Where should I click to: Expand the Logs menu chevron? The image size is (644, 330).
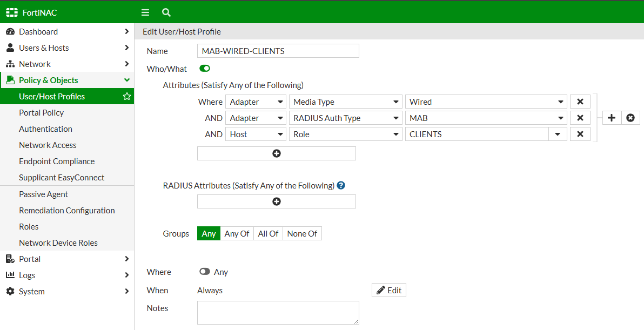tap(126, 275)
